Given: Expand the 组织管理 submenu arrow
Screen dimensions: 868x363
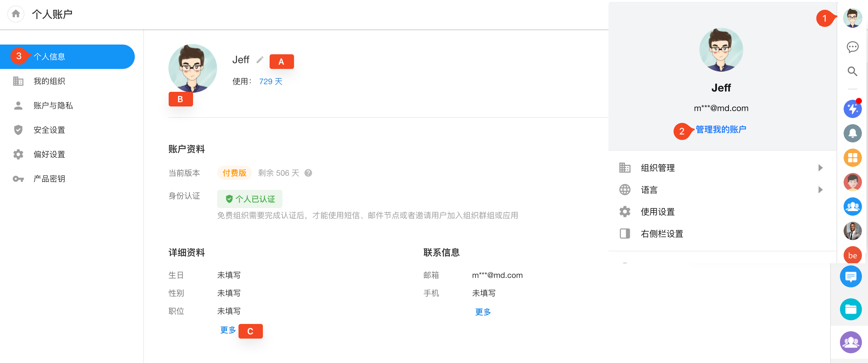Looking at the screenshot, I should (x=820, y=167).
